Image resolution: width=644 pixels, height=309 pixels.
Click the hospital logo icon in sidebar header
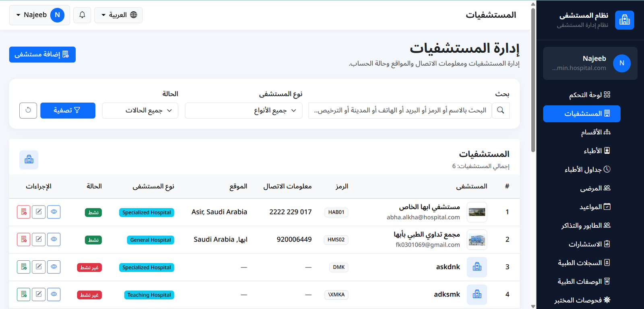(x=625, y=20)
